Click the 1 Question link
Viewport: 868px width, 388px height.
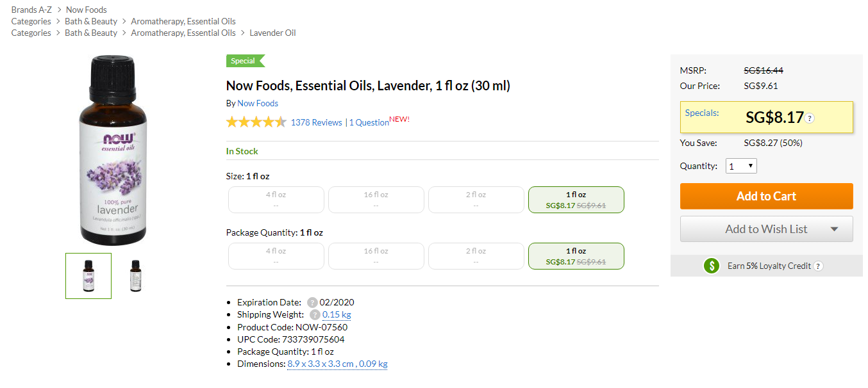tap(369, 122)
